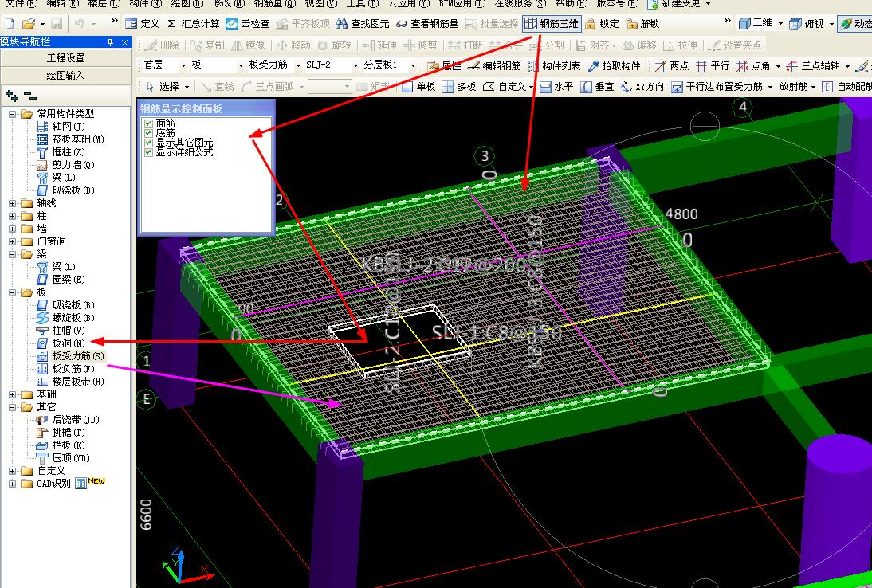
Task: Select 俯视 top view button
Action: coord(807,23)
